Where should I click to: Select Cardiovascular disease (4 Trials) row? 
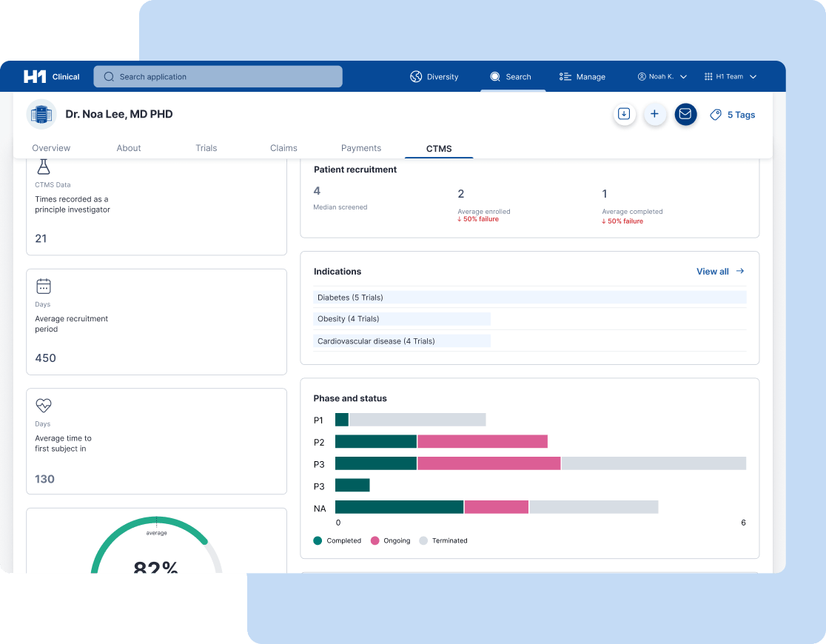pyautogui.click(x=402, y=341)
